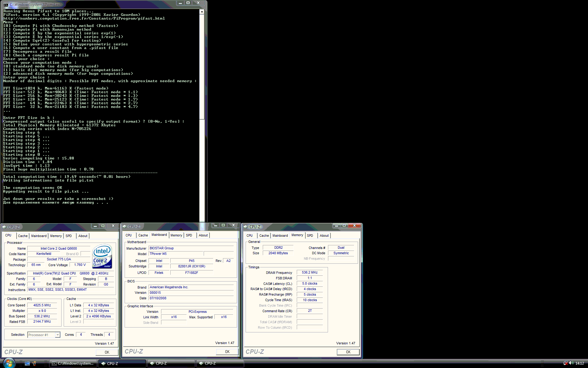This screenshot has height=368, width=588.
Task: Click the DDR2 memory type value
Action: point(278,247)
